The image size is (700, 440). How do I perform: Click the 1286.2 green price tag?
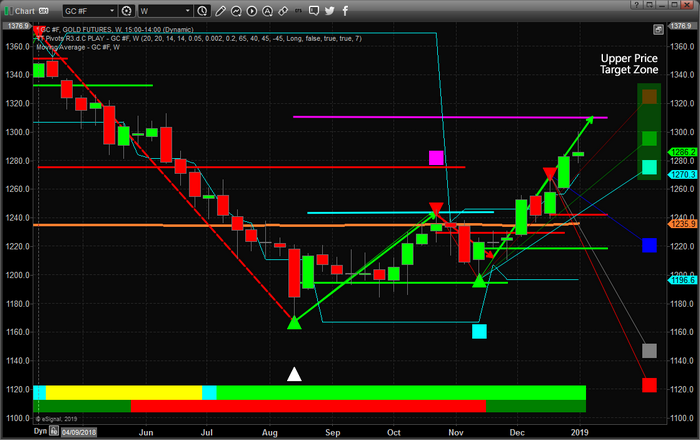(x=683, y=152)
